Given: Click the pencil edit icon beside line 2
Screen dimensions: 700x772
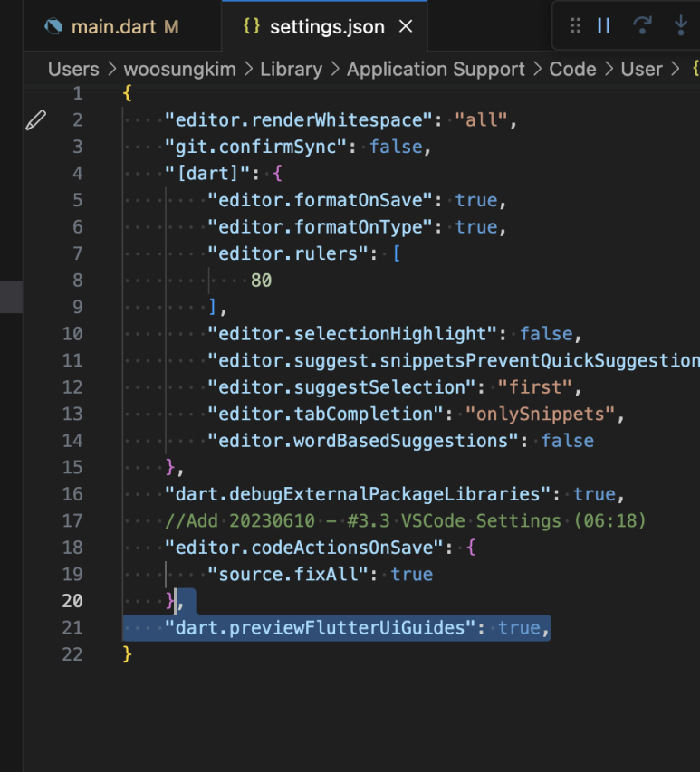Looking at the screenshot, I should tap(36, 120).
